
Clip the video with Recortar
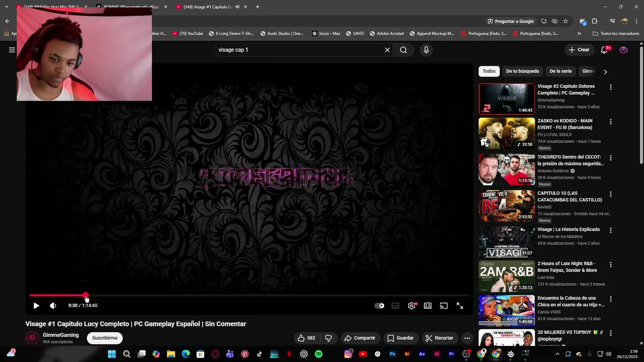[x=439, y=338]
